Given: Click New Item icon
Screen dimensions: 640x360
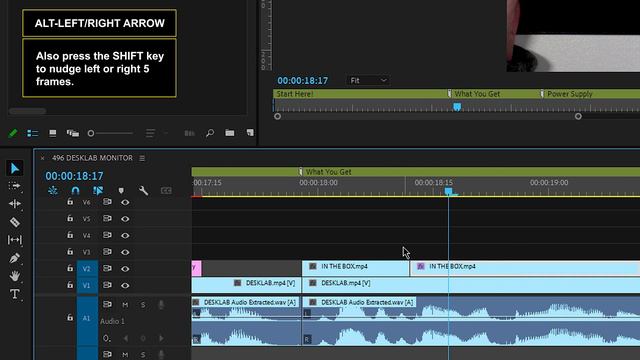Looking at the screenshot, I should (x=250, y=133).
